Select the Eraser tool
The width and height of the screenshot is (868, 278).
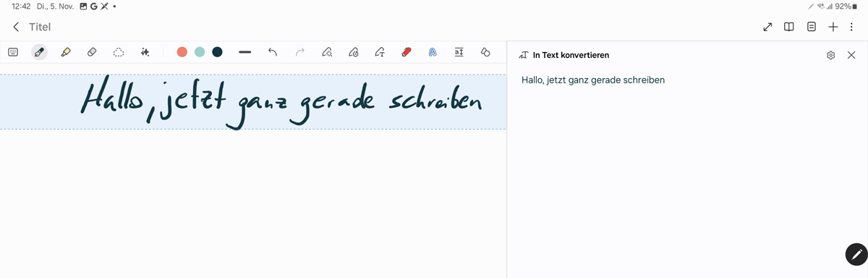coord(91,52)
